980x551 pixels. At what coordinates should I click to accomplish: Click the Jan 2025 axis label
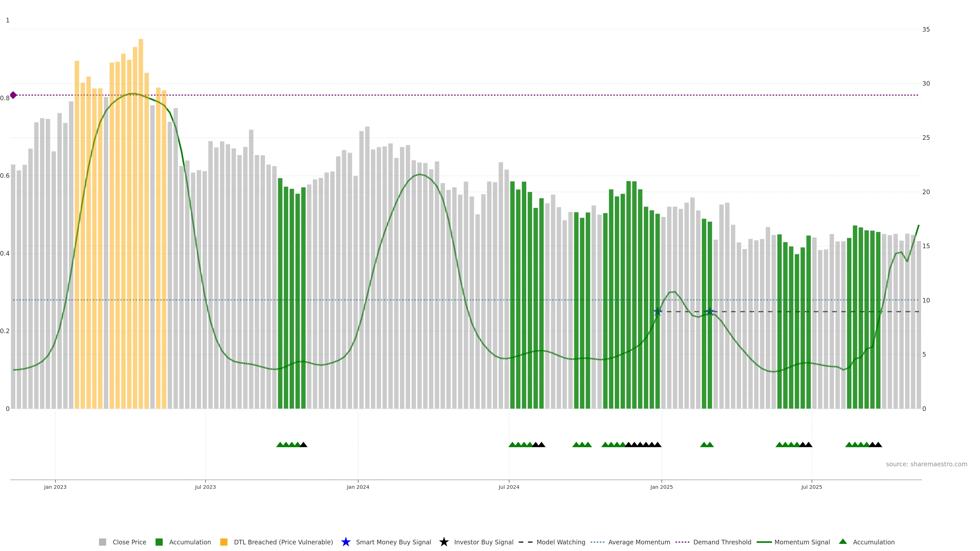point(661,487)
